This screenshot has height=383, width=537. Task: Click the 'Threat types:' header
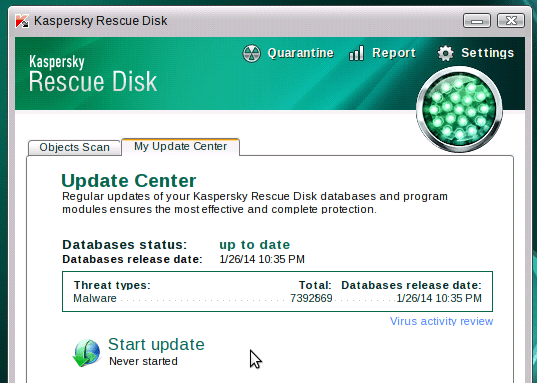click(x=112, y=285)
